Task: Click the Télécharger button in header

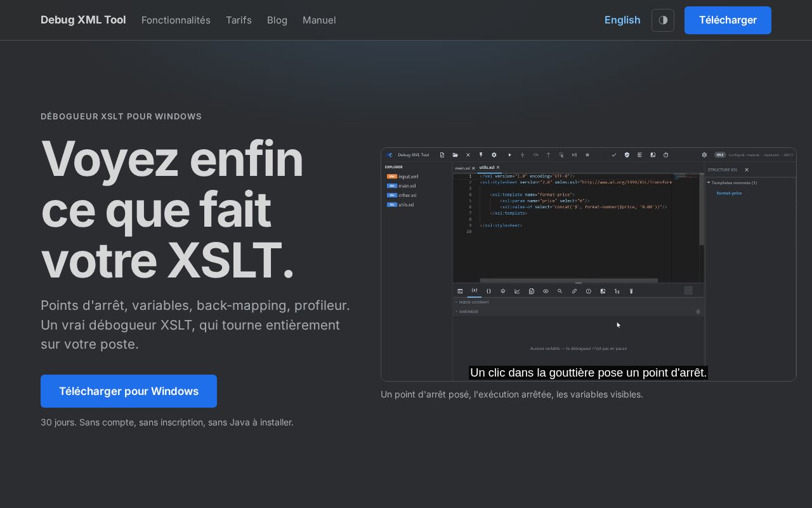Action: 728,20
